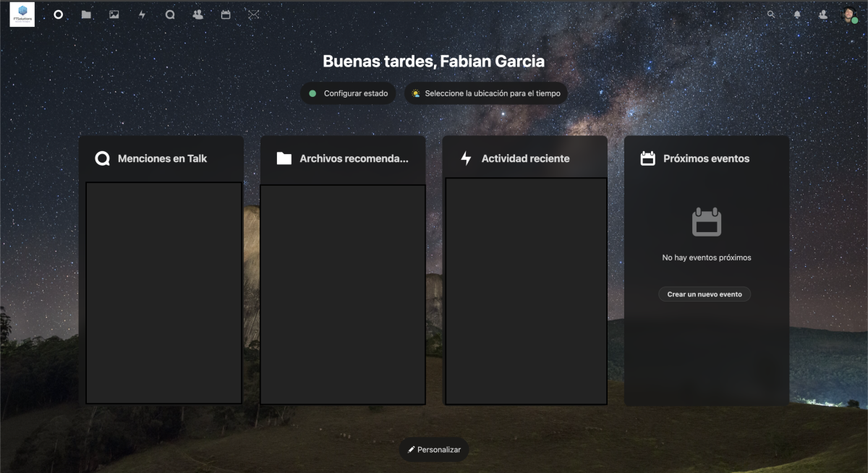Click the FTSolutions logo
868x473 pixels.
[x=22, y=14]
